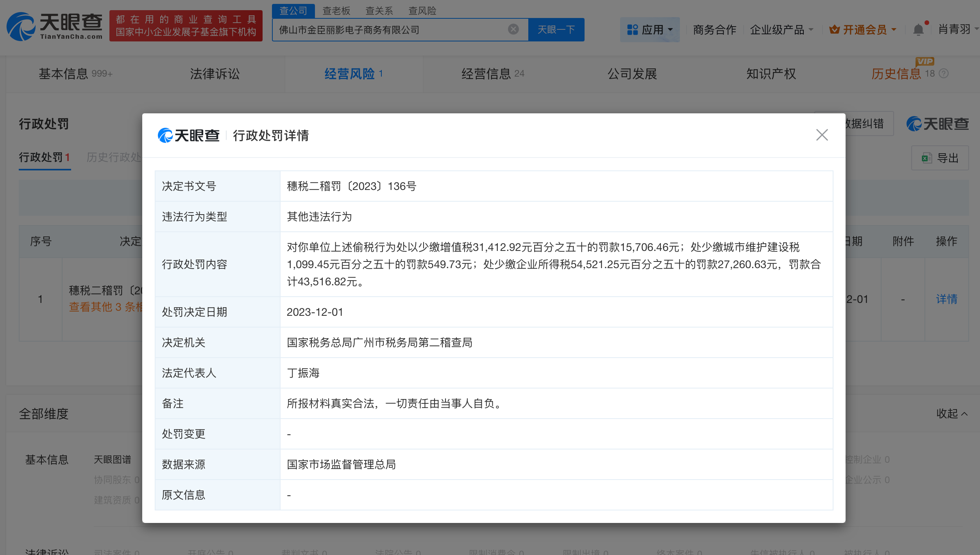The image size is (980, 555).
Task: Switch to the 法律诉讼 tab
Action: coord(214,74)
